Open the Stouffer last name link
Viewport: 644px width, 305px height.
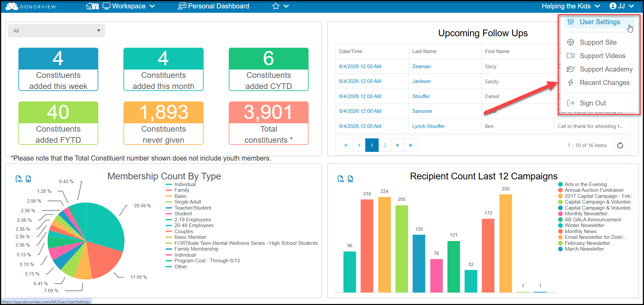point(421,96)
